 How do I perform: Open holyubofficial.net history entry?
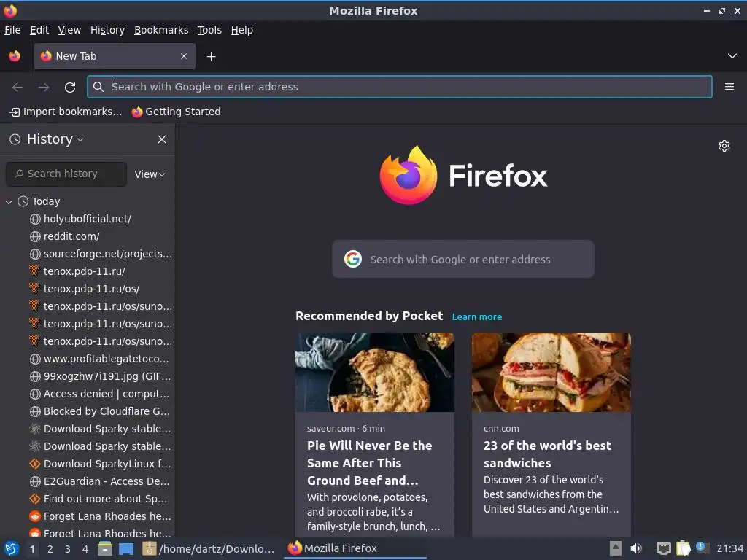[88, 219]
